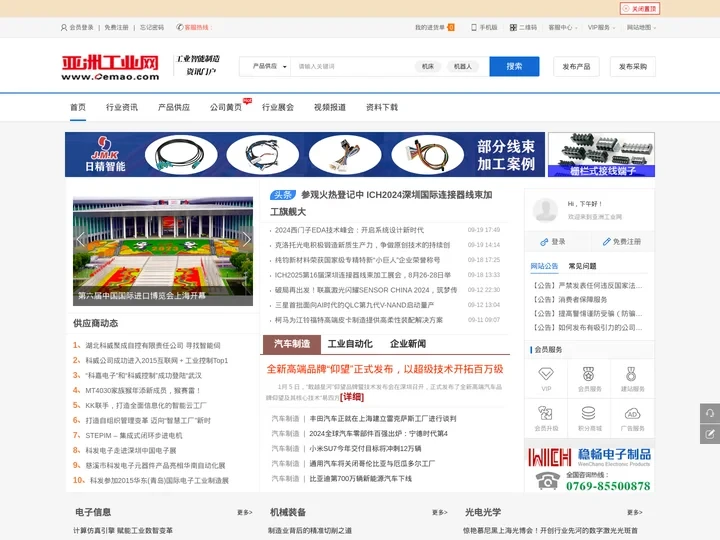
Task: Open the [详细] link of featured article
Action: pyautogui.click(x=352, y=397)
